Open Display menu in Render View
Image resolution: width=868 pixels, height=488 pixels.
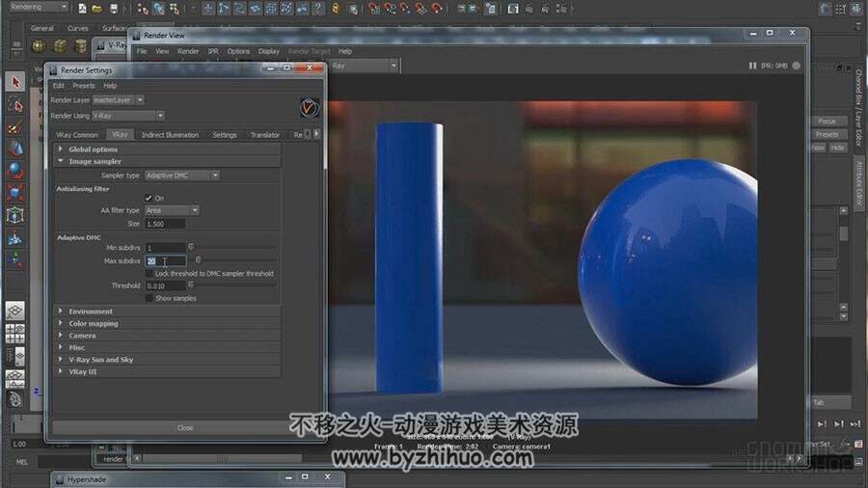(x=268, y=51)
